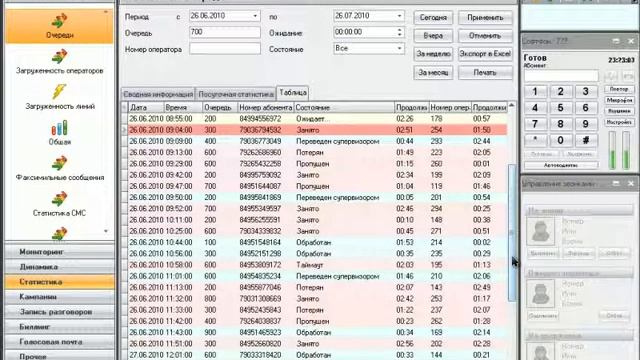This screenshot has height=360, width=640.
Task: Click the Автоответчик button in softphone
Action: coord(561,165)
